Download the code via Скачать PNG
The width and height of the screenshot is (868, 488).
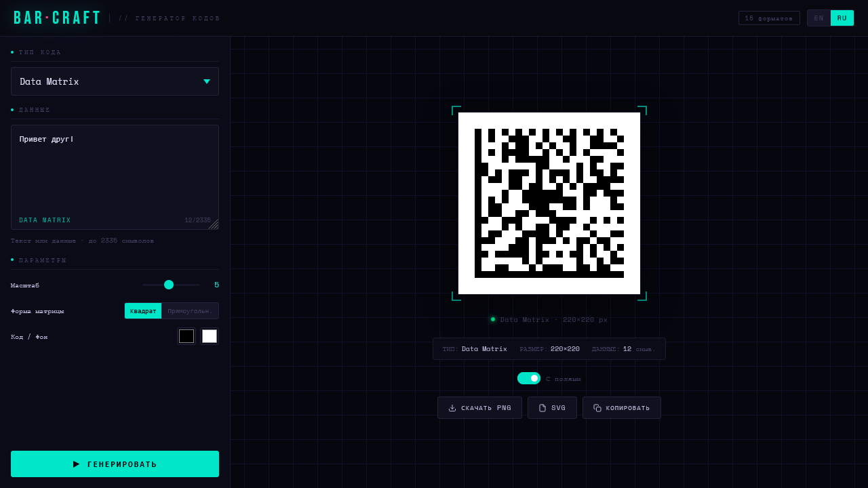[x=479, y=408]
